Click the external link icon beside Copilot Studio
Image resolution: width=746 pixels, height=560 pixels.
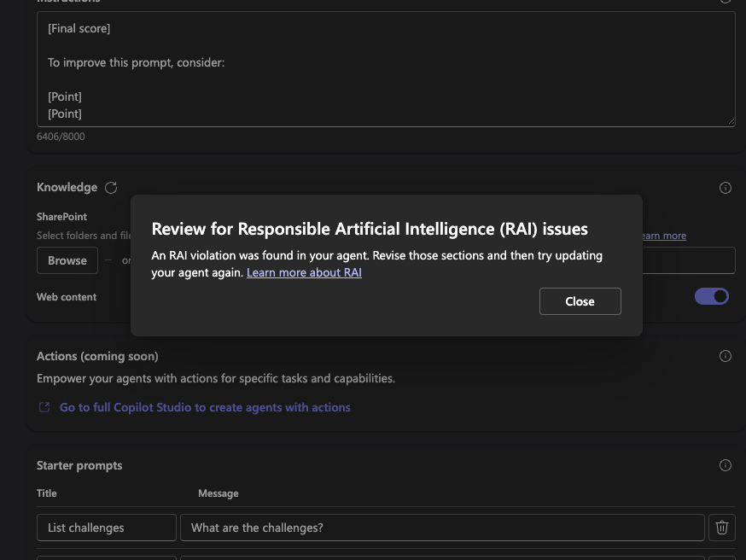pos(44,407)
